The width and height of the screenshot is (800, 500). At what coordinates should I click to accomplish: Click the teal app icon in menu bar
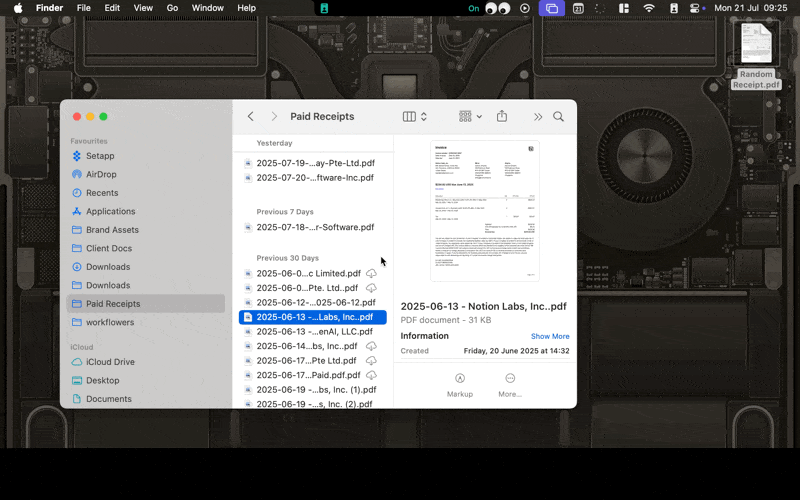click(324, 8)
